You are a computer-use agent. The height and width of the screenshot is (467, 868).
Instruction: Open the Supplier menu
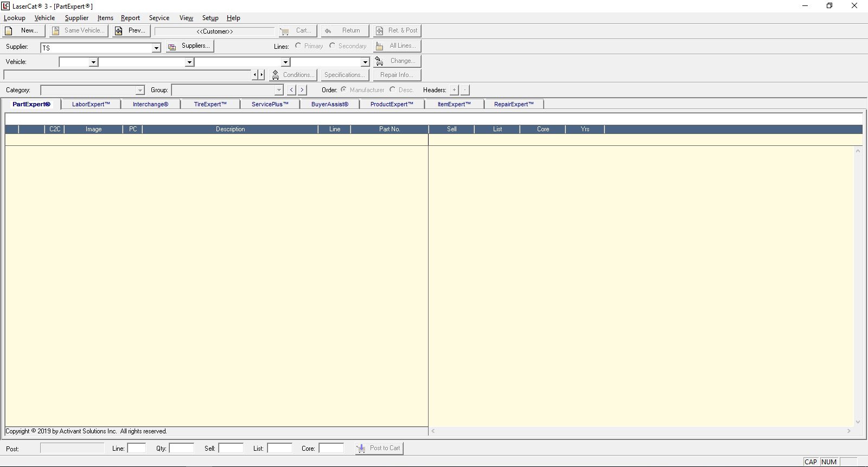(x=76, y=18)
